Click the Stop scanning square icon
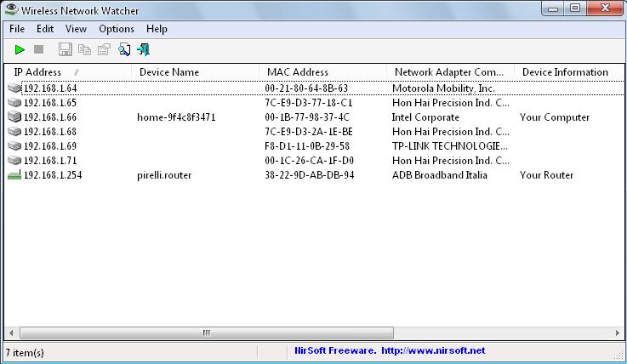 tap(39, 49)
